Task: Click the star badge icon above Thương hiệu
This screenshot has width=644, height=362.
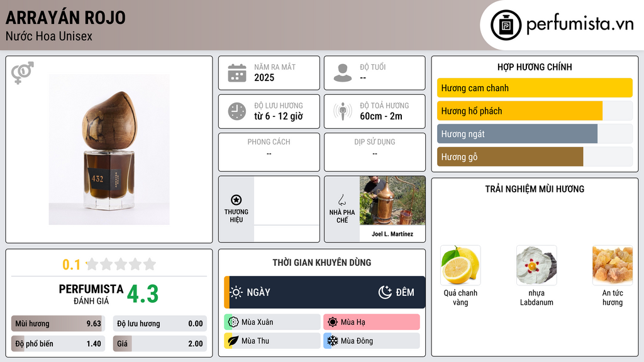Action: [x=236, y=200]
